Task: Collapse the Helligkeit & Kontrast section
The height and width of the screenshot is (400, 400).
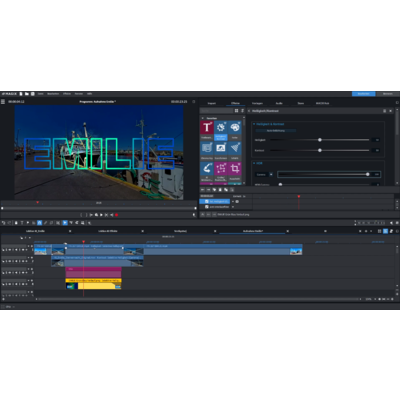Action: [x=254, y=124]
